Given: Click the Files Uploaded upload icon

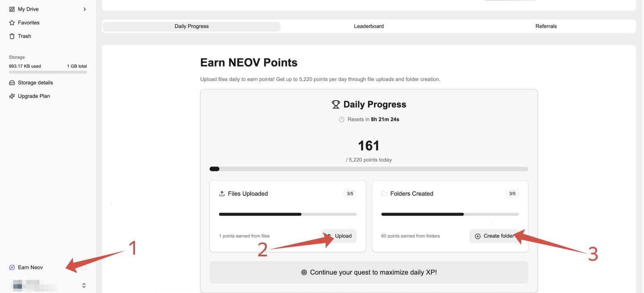Looking at the screenshot, I should pyautogui.click(x=222, y=194).
